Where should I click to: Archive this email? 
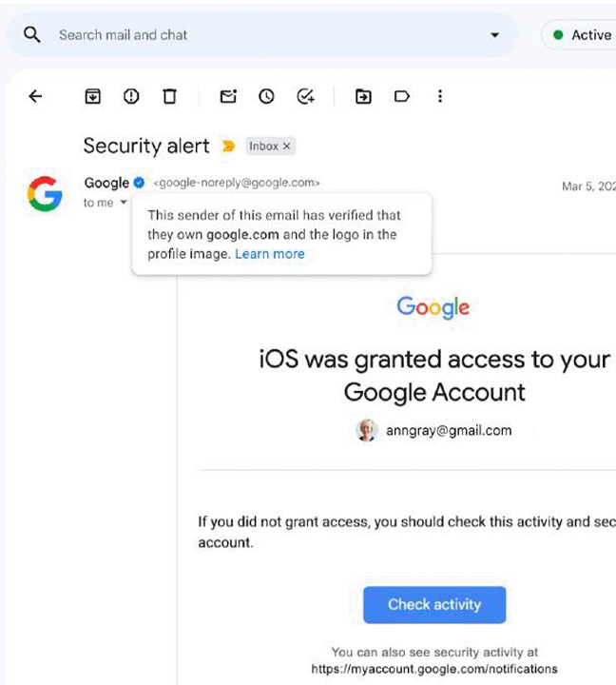point(92,96)
